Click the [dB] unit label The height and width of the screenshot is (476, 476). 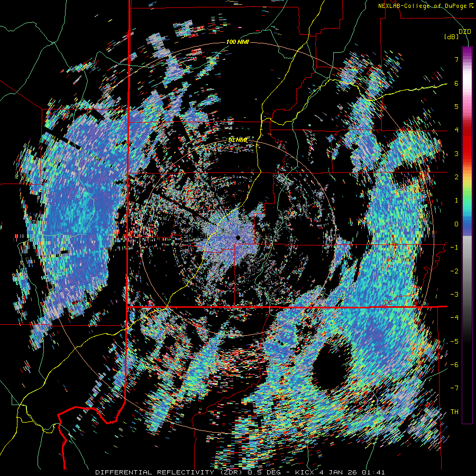coord(451,37)
